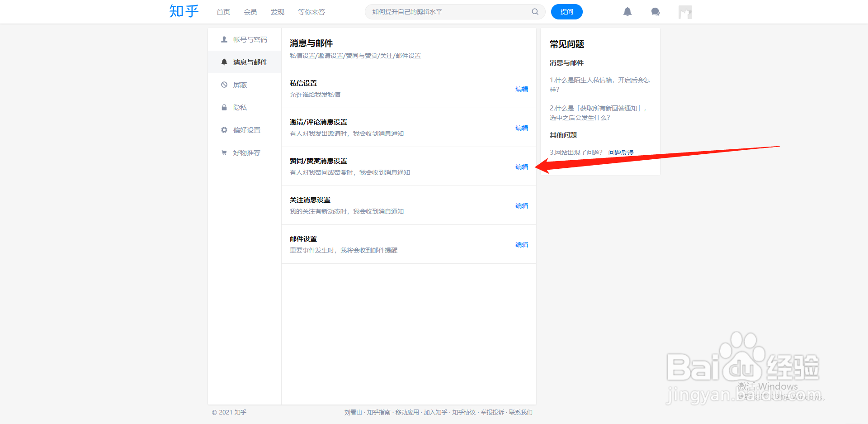868x424 pixels.
Task: Click the 提问 button
Action: (566, 12)
